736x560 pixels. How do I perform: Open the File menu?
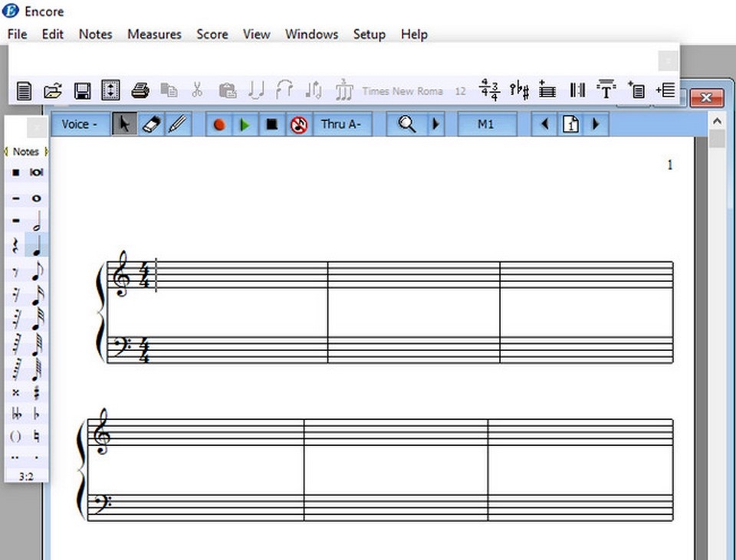point(17,34)
